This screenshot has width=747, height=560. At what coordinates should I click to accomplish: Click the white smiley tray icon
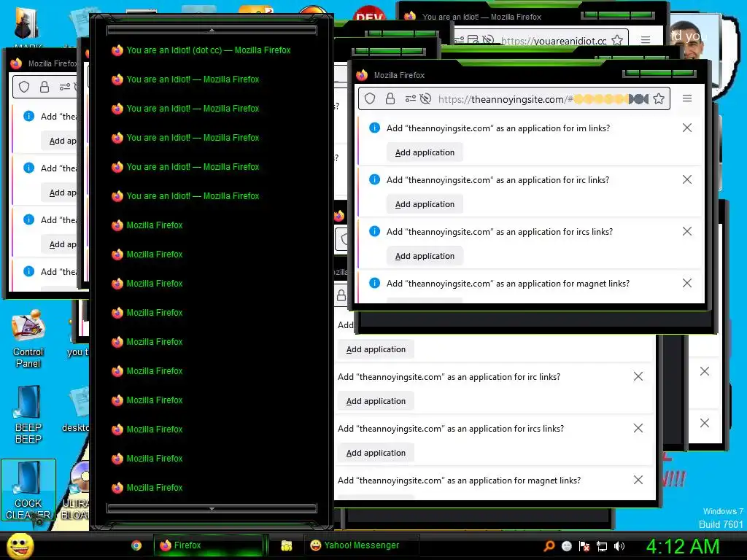pos(567,546)
